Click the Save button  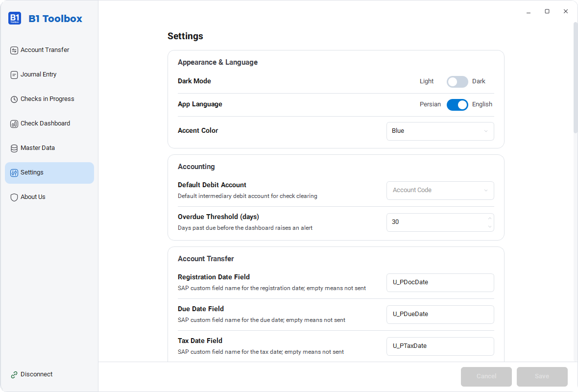542,376
